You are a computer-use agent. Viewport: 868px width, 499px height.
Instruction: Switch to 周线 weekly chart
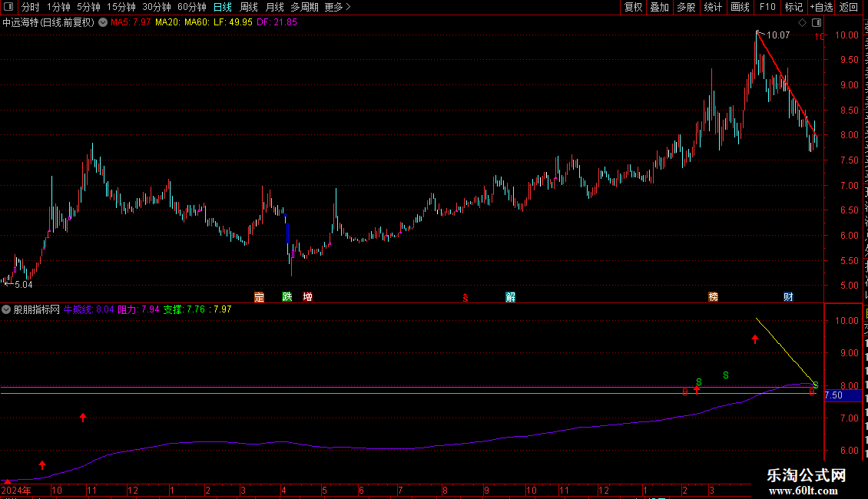click(x=249, y=7)
